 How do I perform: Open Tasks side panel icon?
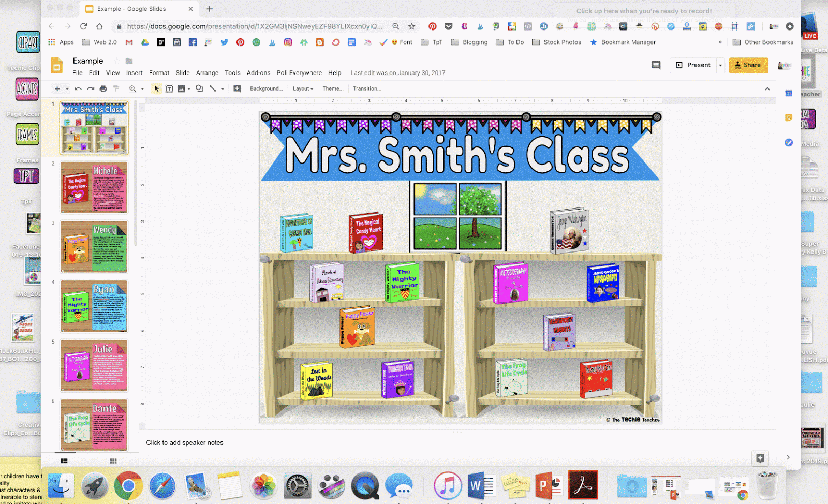pos(789,143)
